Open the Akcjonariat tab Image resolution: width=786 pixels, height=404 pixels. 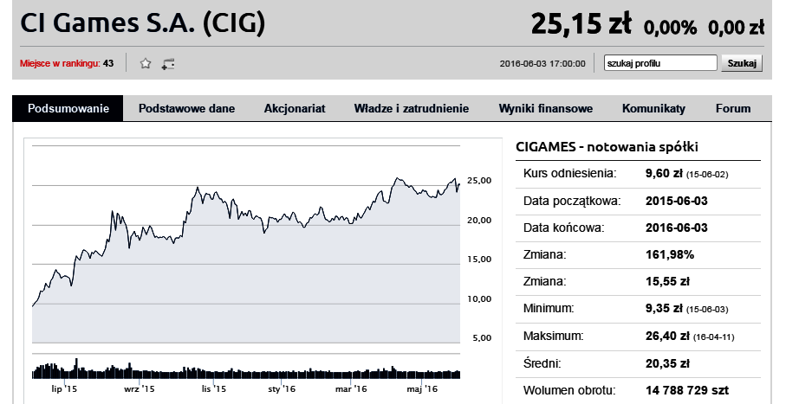tap(295, 108)
